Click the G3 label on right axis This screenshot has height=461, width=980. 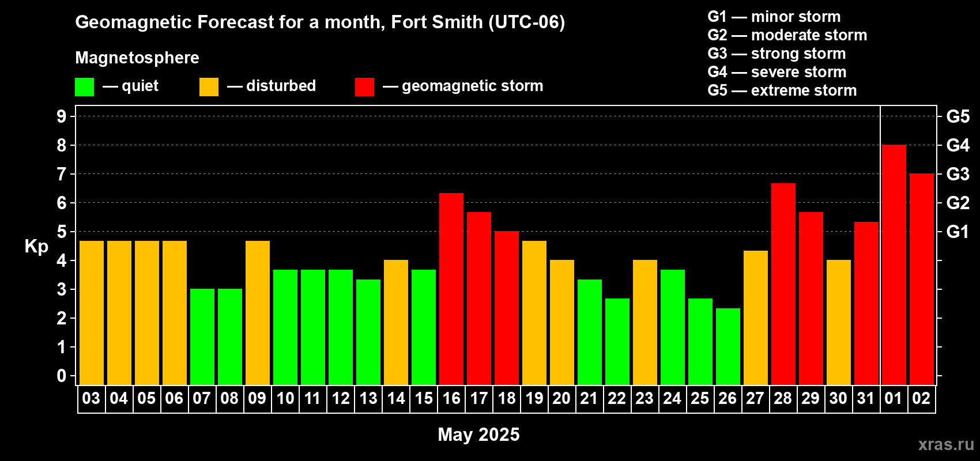point(958,174)
